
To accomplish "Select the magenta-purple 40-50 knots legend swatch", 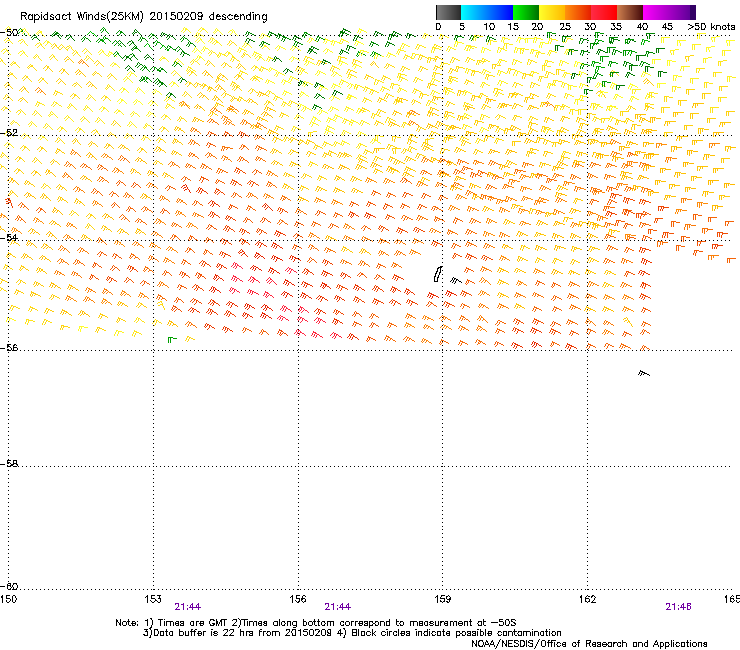I will tap(669, 12).
